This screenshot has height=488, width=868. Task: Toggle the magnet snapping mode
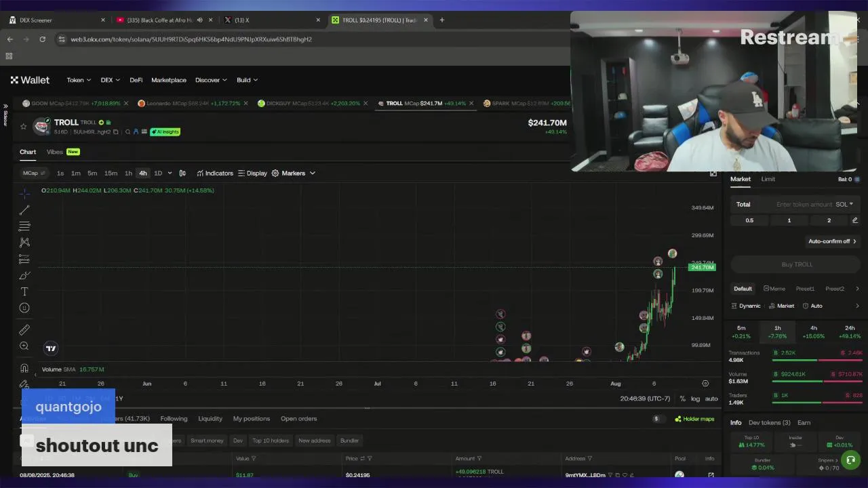tap(24, 369)
